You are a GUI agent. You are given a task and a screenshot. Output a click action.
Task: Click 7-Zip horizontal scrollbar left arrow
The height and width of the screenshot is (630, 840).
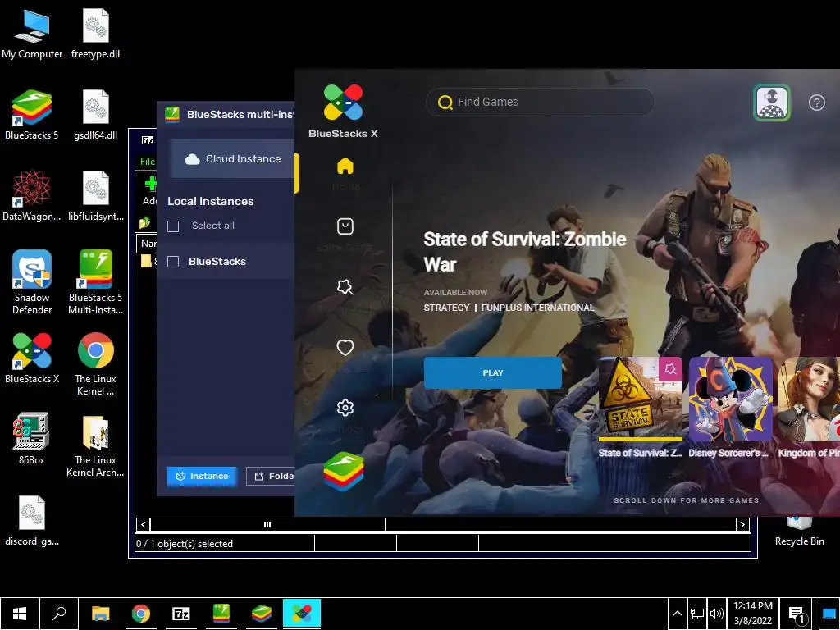pyautogui.click(x=143, y=524)
